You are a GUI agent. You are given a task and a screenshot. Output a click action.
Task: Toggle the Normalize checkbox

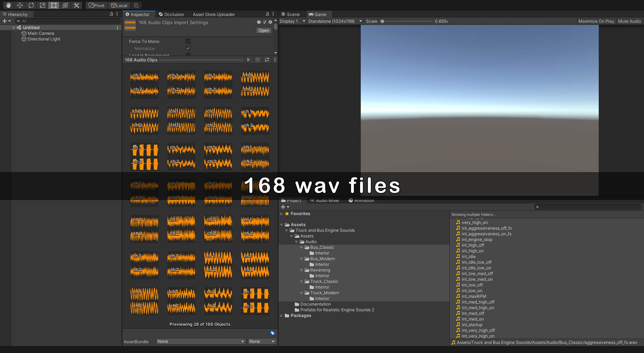[x=188, y=48]
